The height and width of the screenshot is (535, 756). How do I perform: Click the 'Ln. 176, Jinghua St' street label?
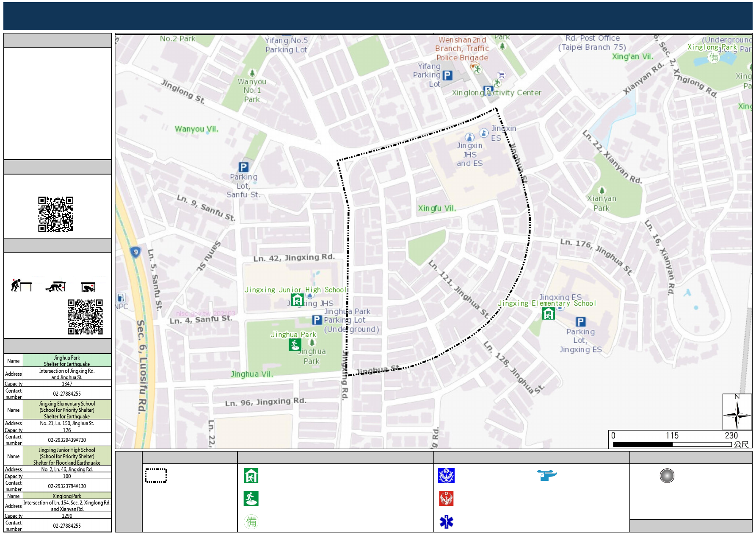[x=596, y=256]
